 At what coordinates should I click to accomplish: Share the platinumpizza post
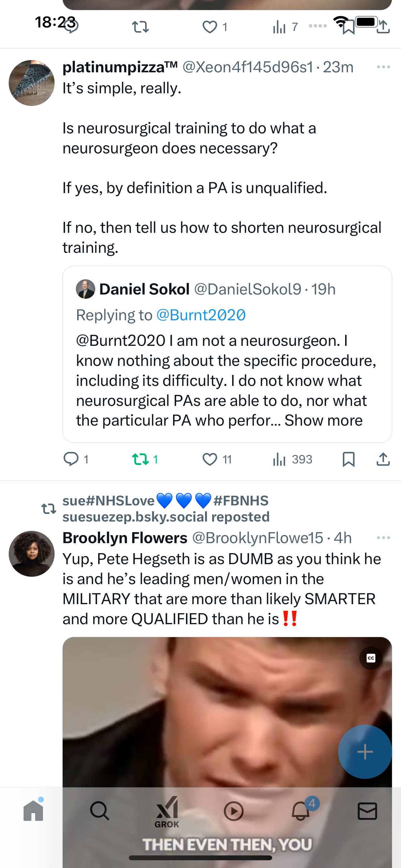383,459
